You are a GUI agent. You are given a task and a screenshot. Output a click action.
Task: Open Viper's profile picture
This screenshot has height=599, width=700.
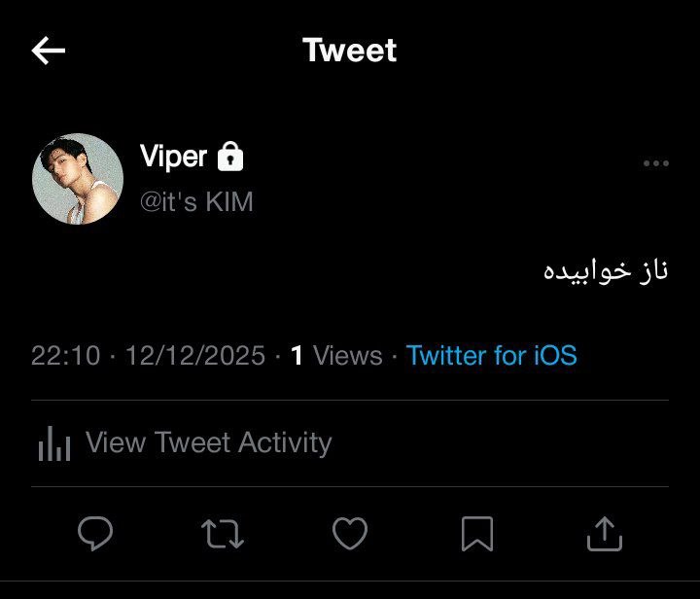tap(78, 179)
